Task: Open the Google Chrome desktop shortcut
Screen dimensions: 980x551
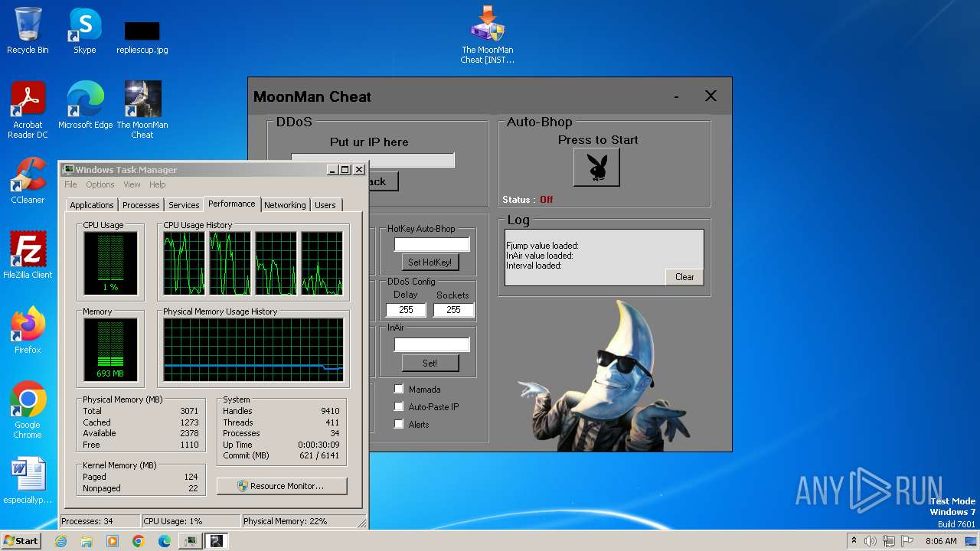Action: (28, 410)
